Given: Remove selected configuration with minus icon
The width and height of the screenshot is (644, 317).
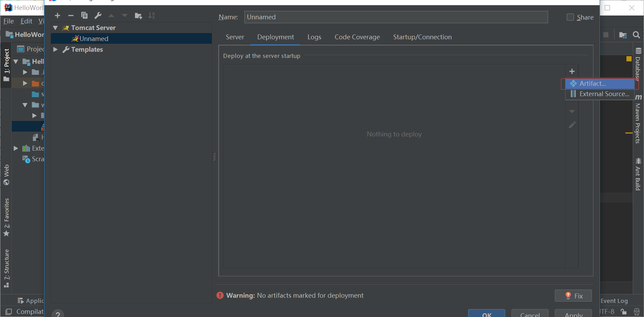Looking at the screenshot, I should (71, 16).
